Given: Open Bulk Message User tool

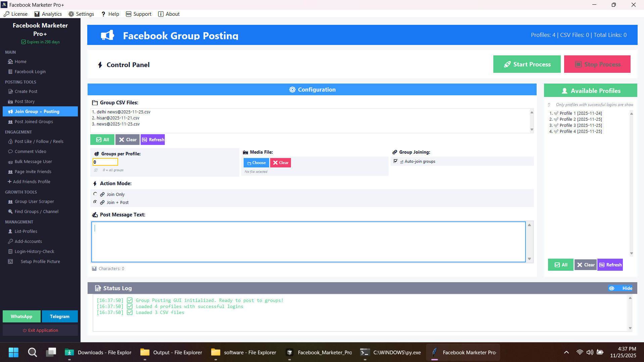Looking at the screenshot, I should click(33, 161).
